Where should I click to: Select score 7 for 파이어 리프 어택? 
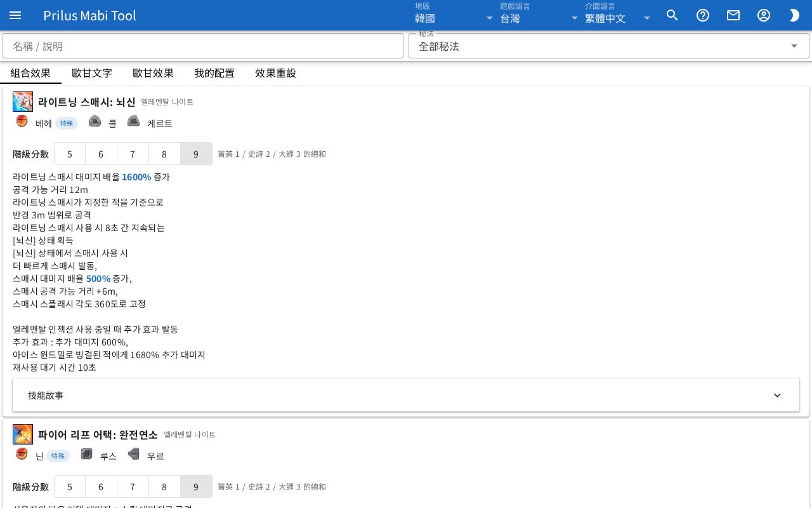133,486
